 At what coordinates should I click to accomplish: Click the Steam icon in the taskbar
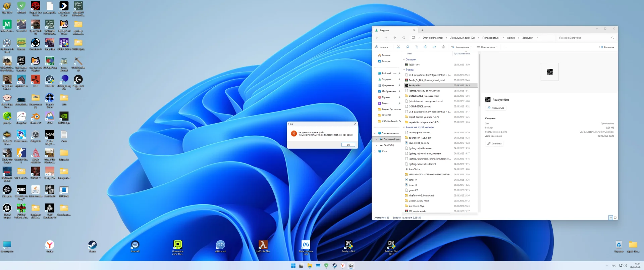[x=334, y=266]
